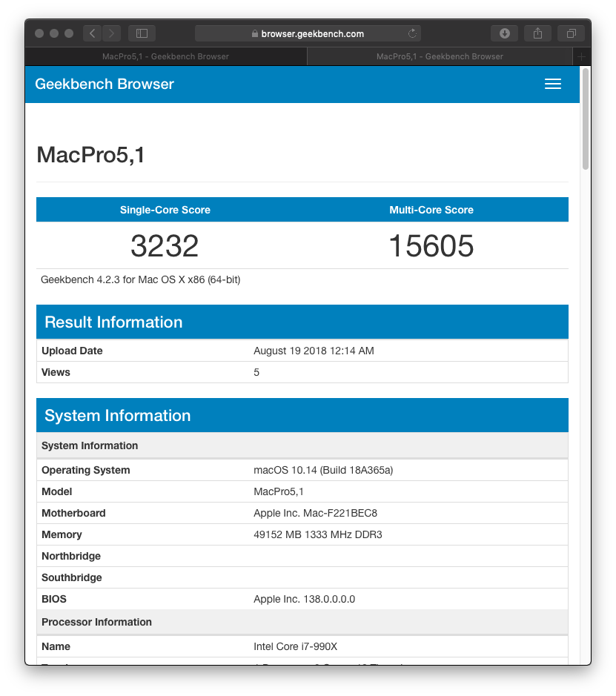Open the Safari downloads button
The height and width of the screenshot is (696, 616).
pos(505,33)
